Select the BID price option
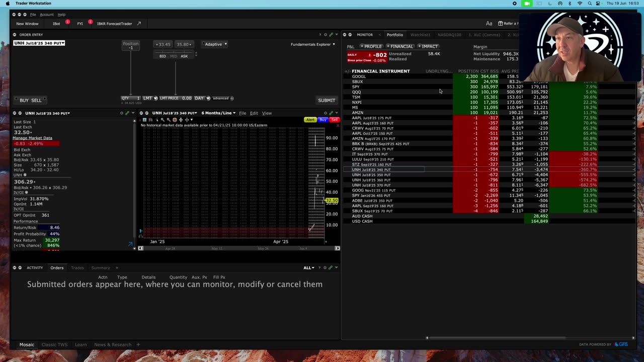The width and height of the screenshot is (644, 362). (x=163, y=56)
